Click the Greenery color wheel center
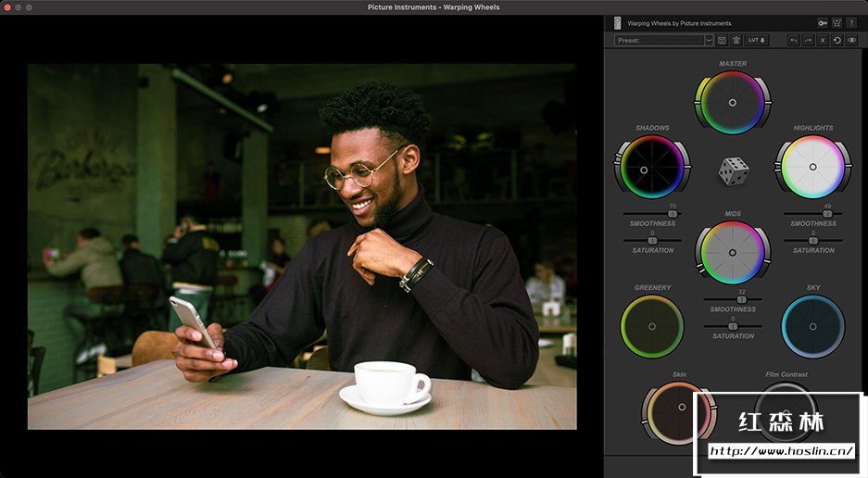Image resolution: width=868 pixels, height=478 pixels. tap(652, 326)
